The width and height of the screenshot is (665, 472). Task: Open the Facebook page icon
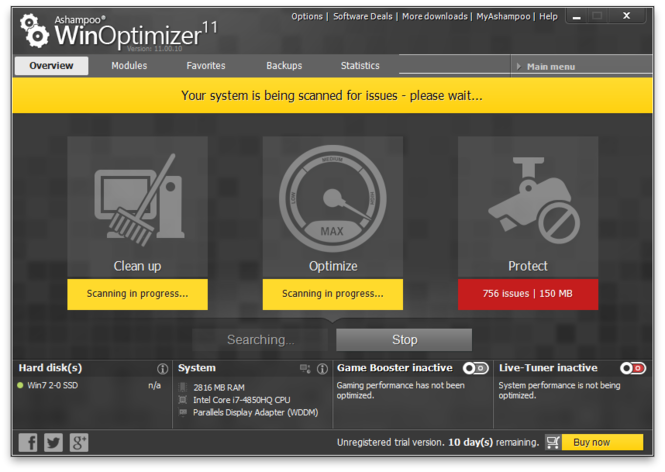tap(28, 442)
